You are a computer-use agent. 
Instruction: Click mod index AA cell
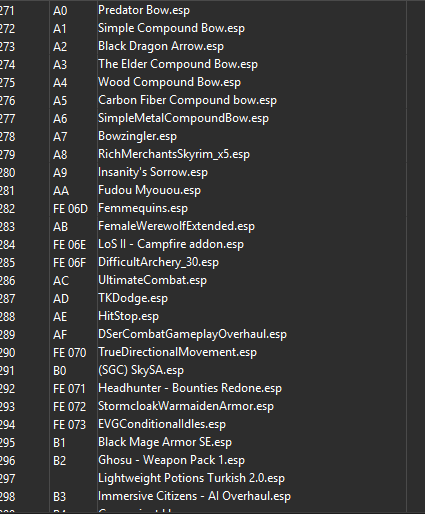(x=61, y=191)
